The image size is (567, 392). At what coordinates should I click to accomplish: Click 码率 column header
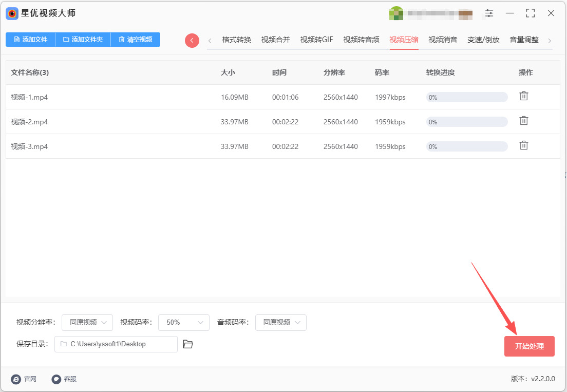[x=382, y=72]
